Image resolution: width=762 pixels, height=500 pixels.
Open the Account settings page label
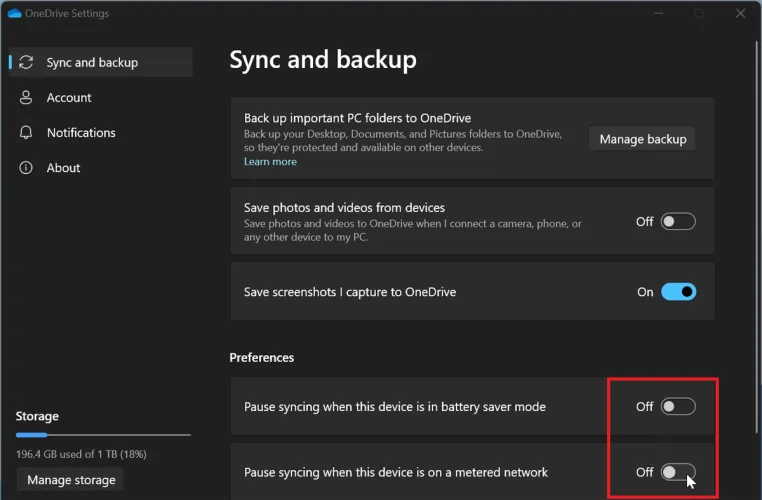point(69,97)
